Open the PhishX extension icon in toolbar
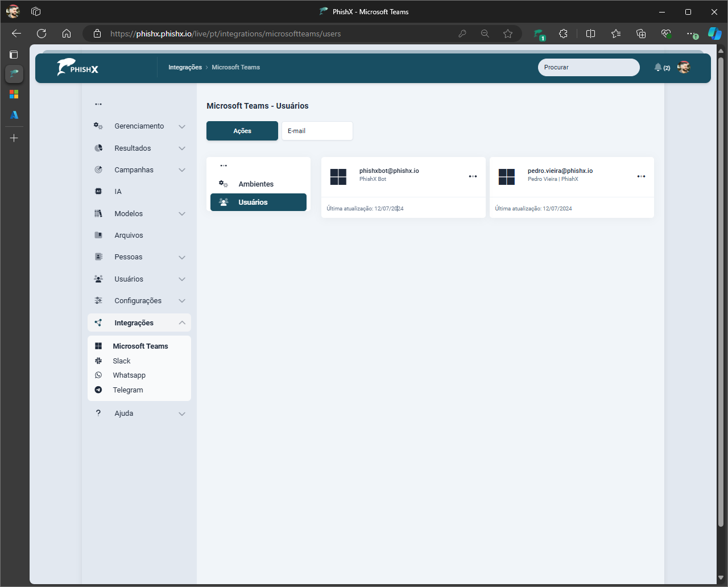Image resolution: width=728 pixels, height=587 pixels. click(x=539, y=34)
